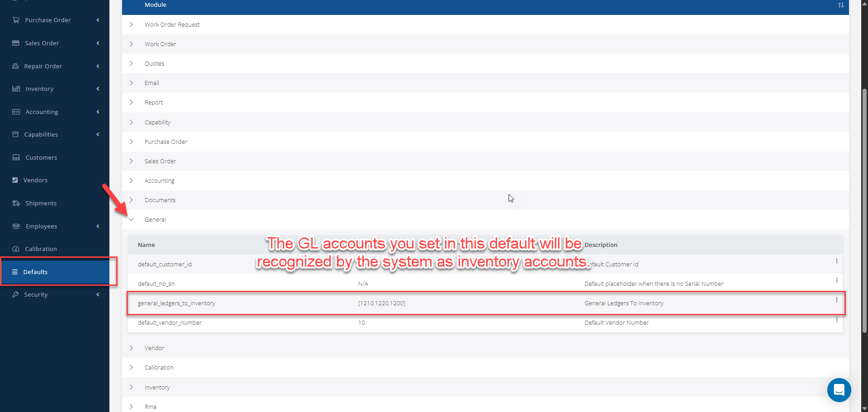Open three-dot menu for default_customer_id row
This screenshot has height=412, width=868.
point(836,261)
